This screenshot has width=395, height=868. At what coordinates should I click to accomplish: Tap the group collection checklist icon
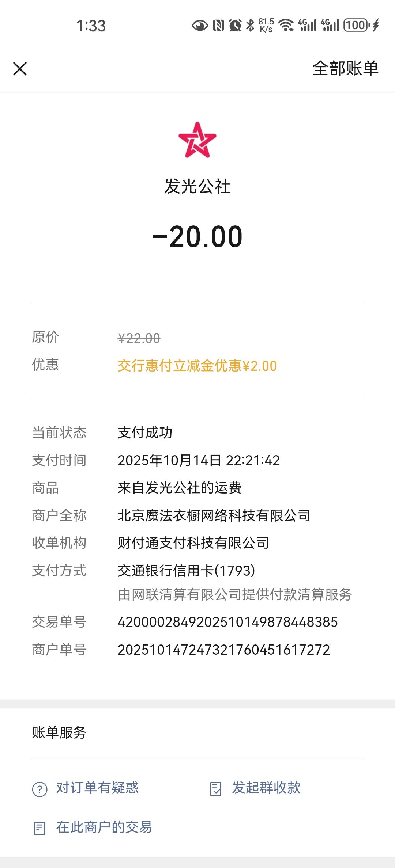pos(216,789)
